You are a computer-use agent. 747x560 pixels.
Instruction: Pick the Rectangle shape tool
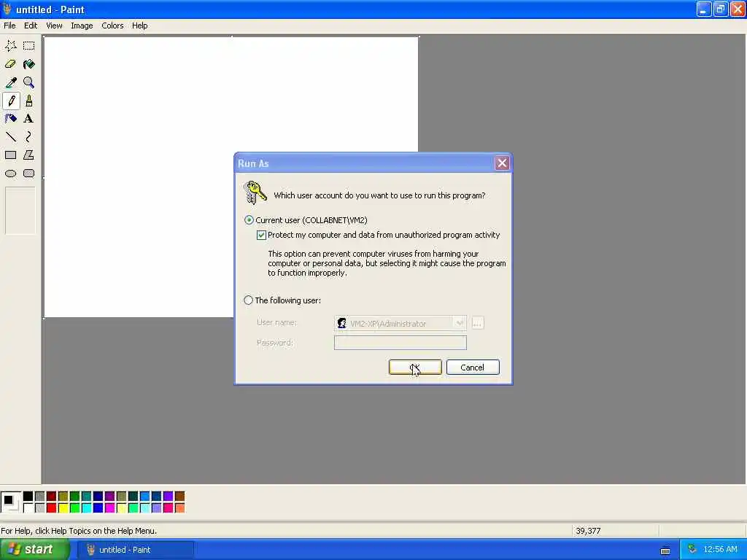10,155
